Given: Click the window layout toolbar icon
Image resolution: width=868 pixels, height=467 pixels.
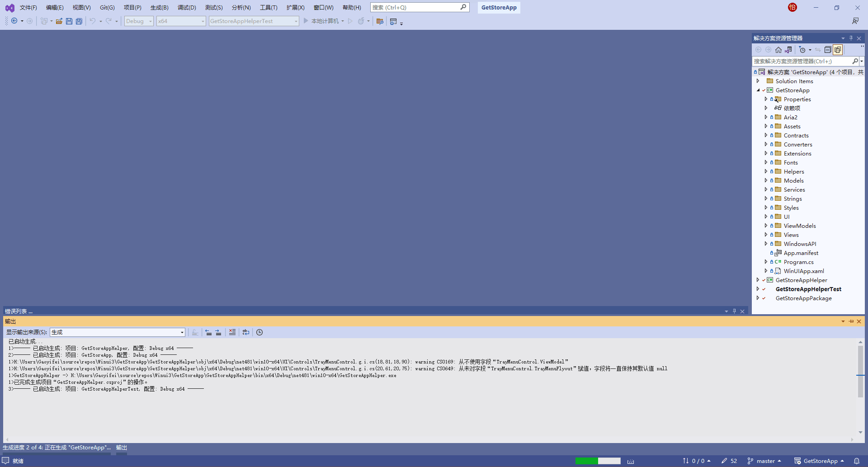Looking at the screenshot, I should [x=393, y=21].
